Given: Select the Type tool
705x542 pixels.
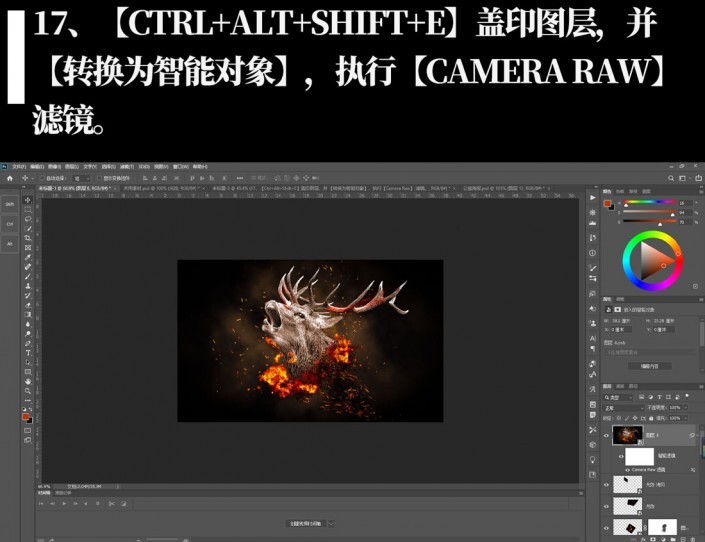Looking at the screenshot, I should [x=28, y=353].
